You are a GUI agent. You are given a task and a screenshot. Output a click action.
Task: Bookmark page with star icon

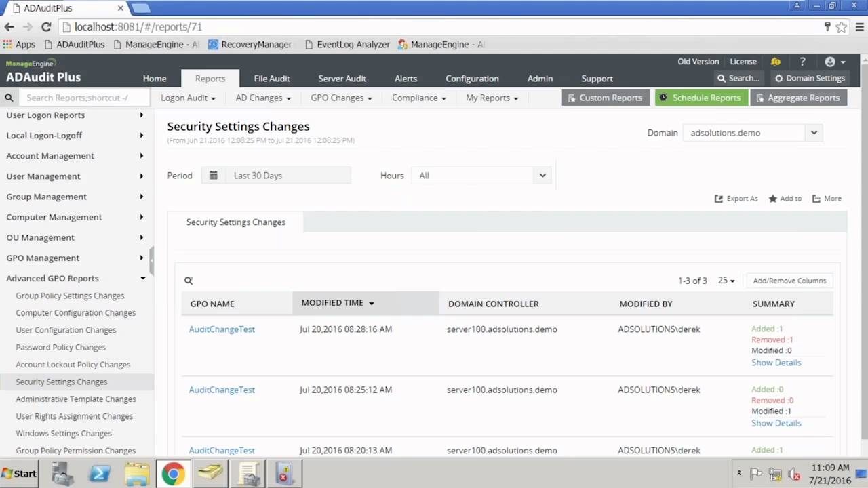pyautogui.click(x=842, y=27)
